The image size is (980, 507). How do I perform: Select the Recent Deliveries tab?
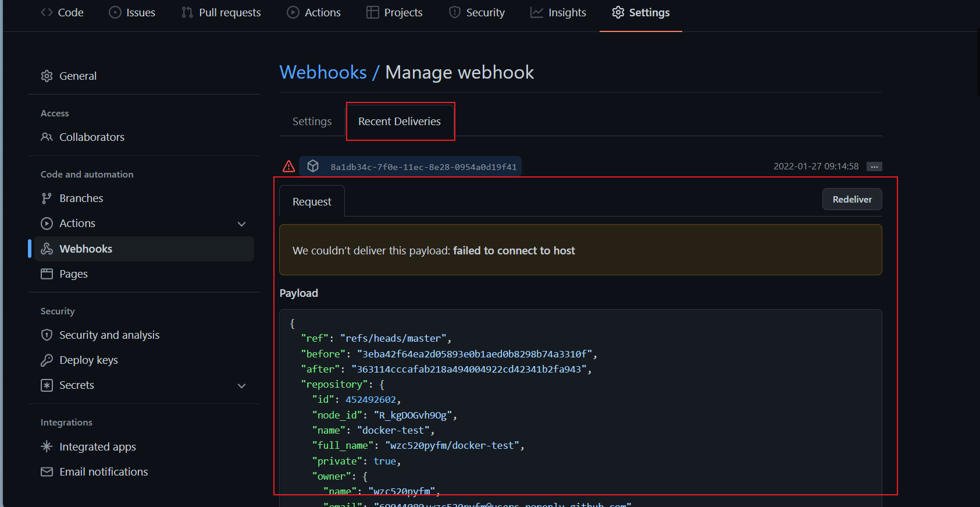pos(400,122)
